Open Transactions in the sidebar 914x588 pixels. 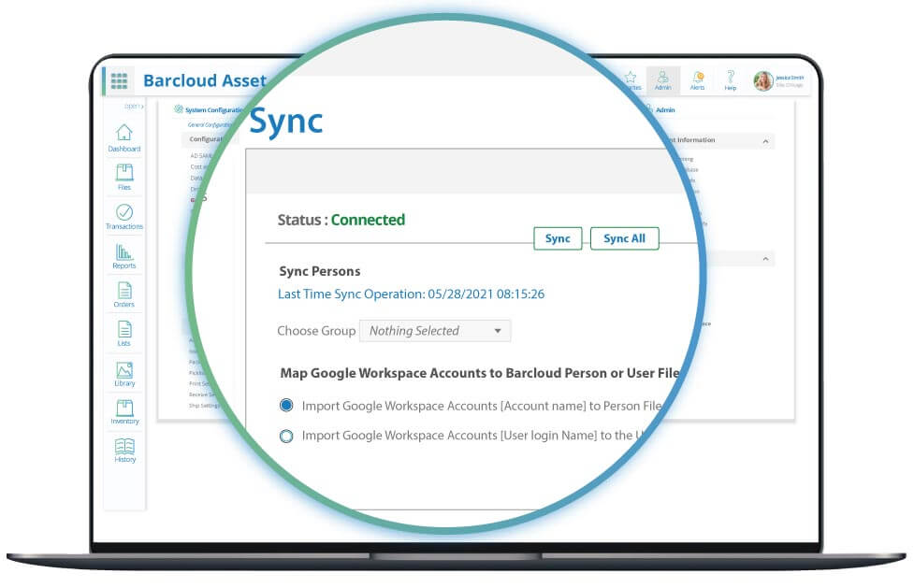pyautogui.click(x=124, y=216)
